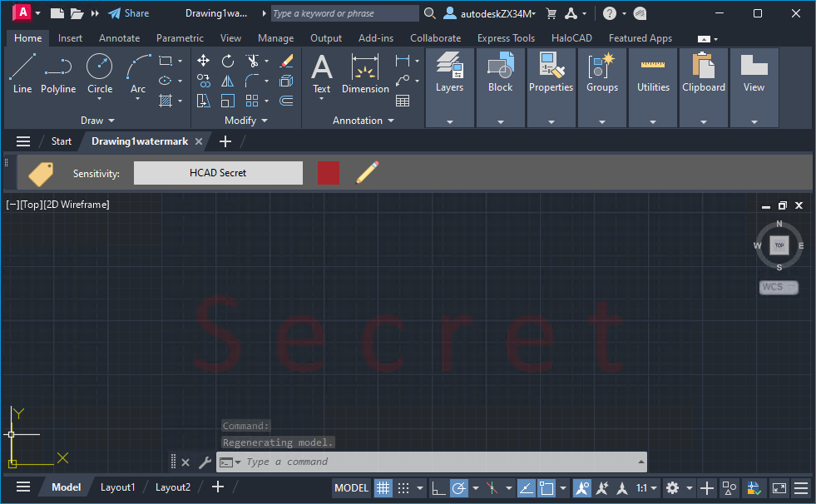Viewport: 816px width, 504px height.
Task: Toggle snap mode in status bar
Action: click(403, 488)
